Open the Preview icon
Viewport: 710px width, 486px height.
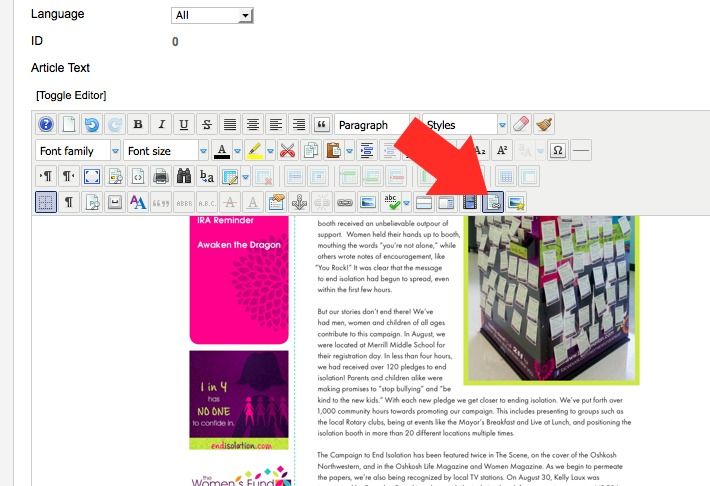click(x=115, y=176)
